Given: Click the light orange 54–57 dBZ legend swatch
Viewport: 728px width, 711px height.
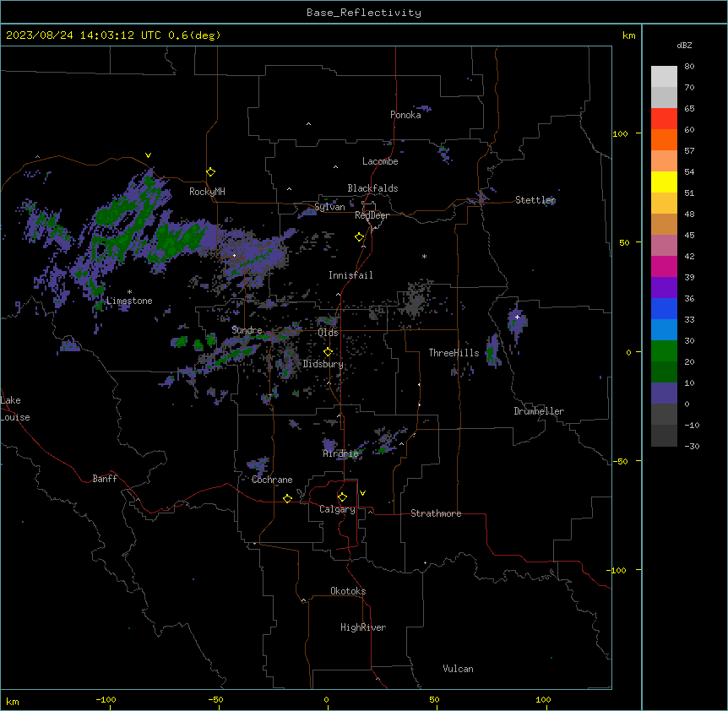Looking at the screenshot, I should (664, 161).
